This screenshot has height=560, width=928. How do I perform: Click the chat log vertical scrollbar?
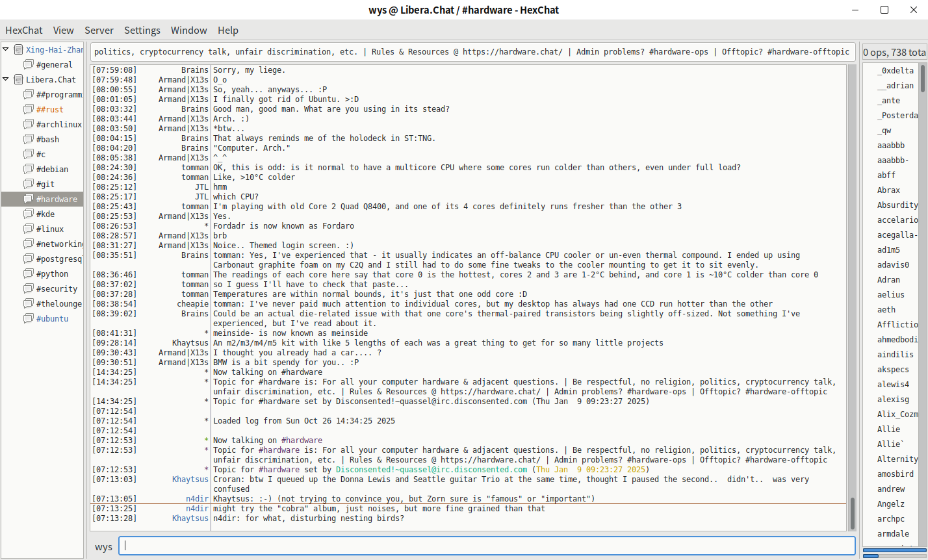pos(852,292)
